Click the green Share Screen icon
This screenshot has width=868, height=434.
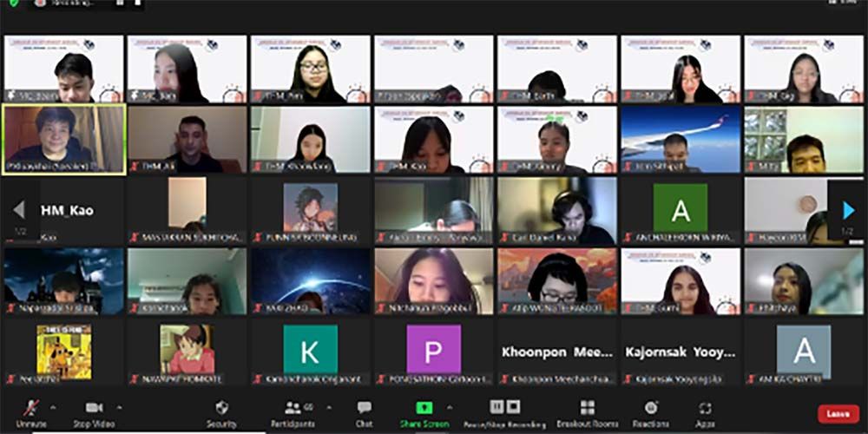coord(424,407)
